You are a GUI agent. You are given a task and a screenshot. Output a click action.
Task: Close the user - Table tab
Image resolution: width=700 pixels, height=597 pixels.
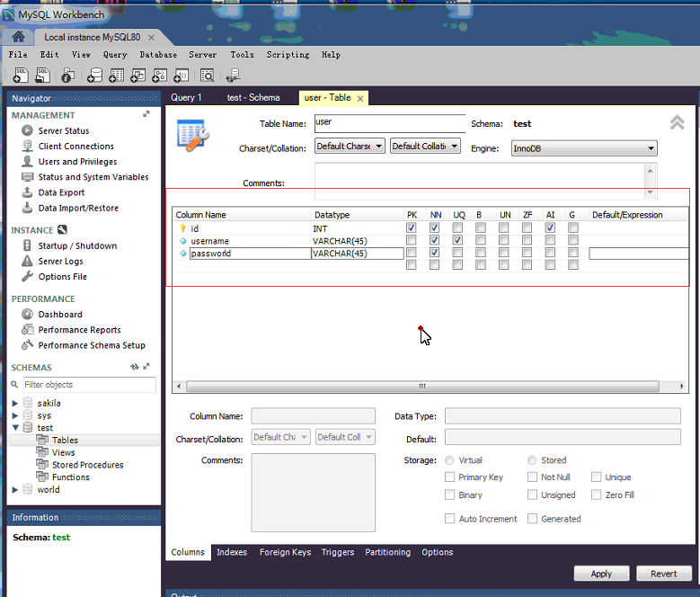coord(360,98)
